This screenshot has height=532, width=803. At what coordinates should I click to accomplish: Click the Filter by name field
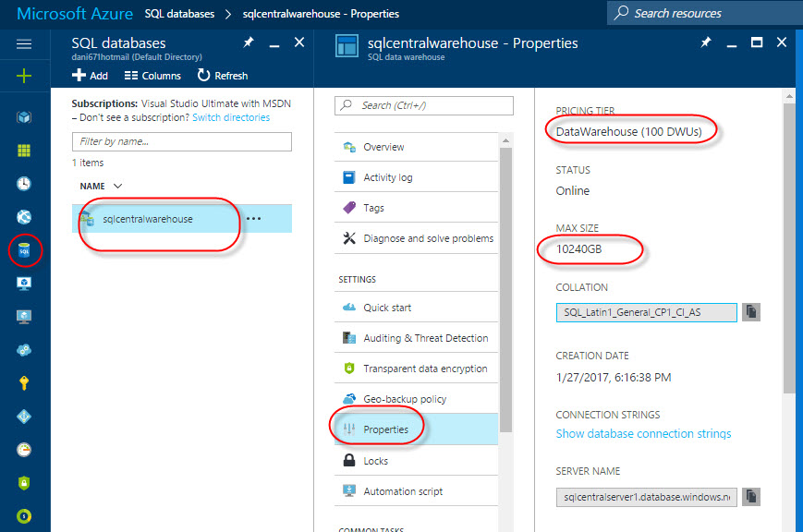pyautogui.click(x=181, y=142)
